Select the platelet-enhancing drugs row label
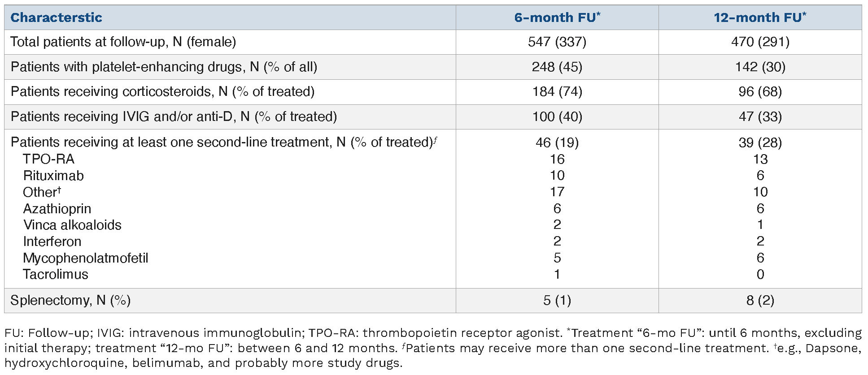The width and height of the screenshot is (868, 375). tap(164, 67)
